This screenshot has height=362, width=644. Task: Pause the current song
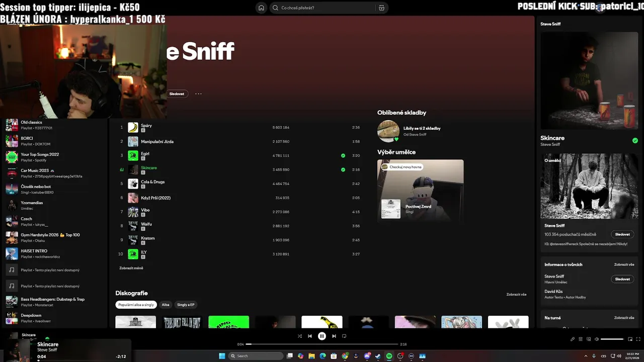click(322, 336)
